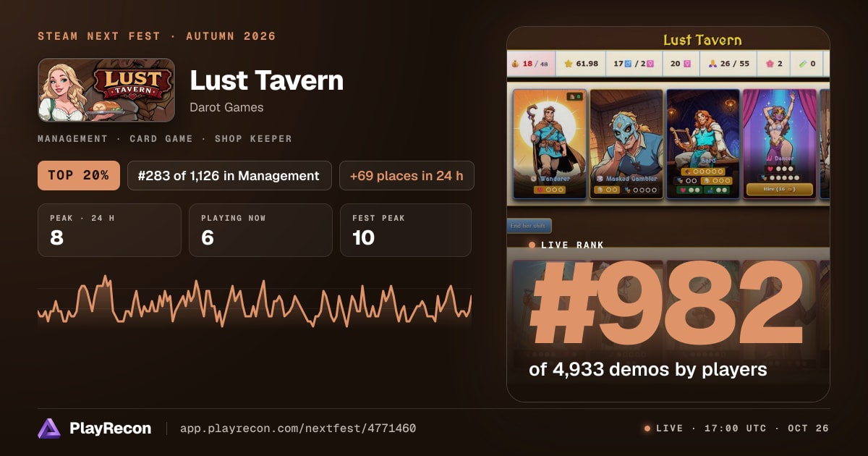Select the Dancer character card
This screenshot has height=456, width=868.
tap(779, 143)
